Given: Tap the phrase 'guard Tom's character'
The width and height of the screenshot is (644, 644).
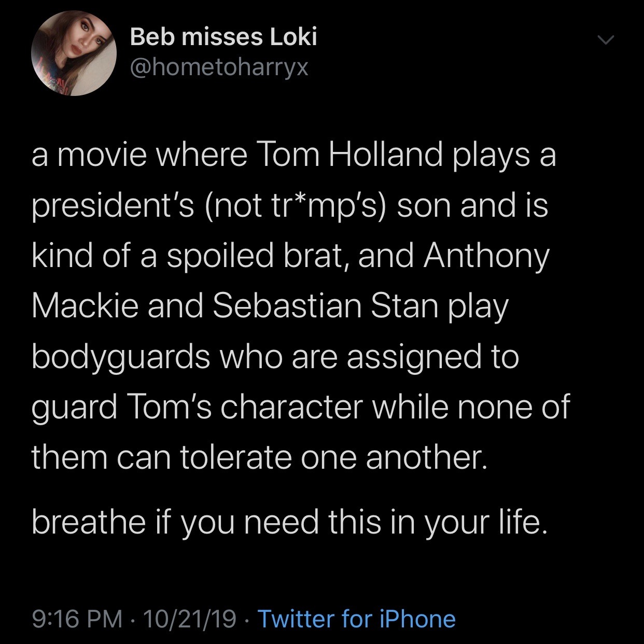Looking at the screenshot, I should coord(197,408).
